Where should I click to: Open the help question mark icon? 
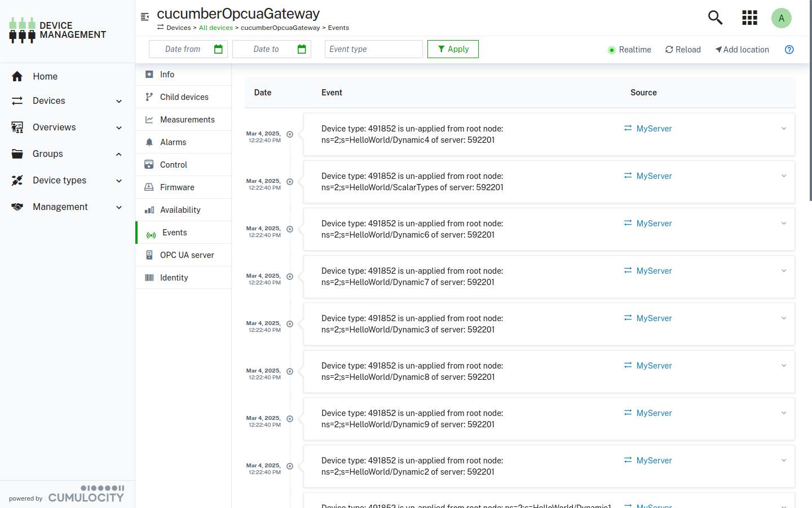click(x=789, y=50)
